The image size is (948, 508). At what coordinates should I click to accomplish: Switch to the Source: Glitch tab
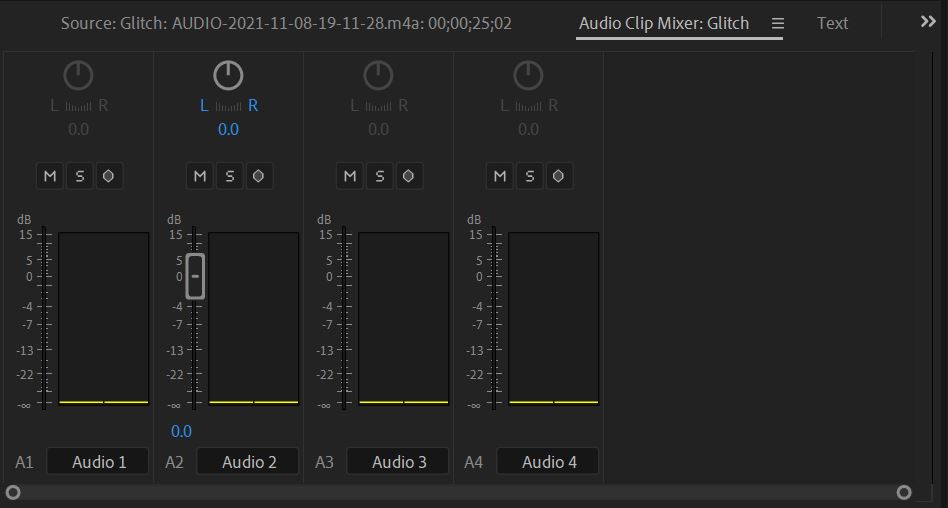286,23
